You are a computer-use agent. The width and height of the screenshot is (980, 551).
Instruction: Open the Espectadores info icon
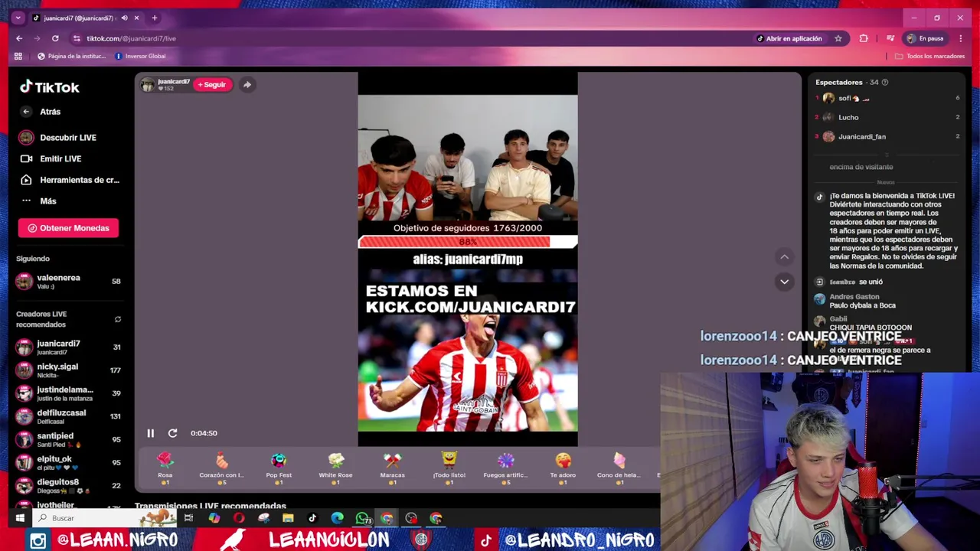click(885, 83)
